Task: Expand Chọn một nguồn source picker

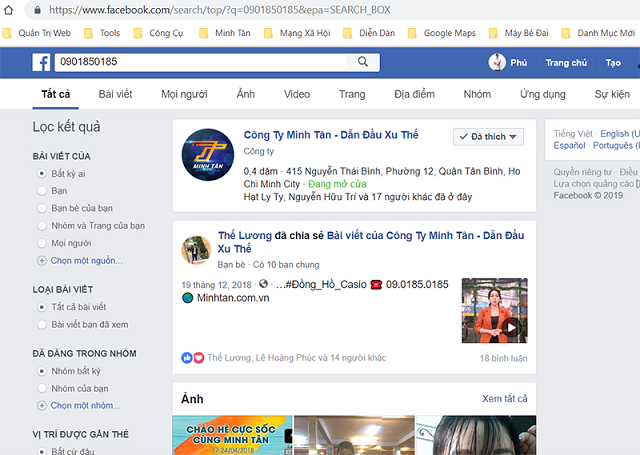Action: click(x=87, y=261)
